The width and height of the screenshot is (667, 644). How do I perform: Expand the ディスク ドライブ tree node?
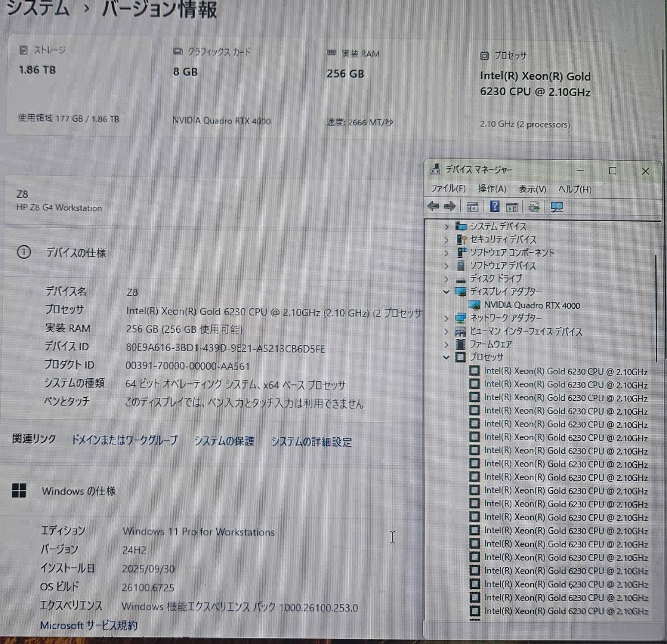point(446,279)
